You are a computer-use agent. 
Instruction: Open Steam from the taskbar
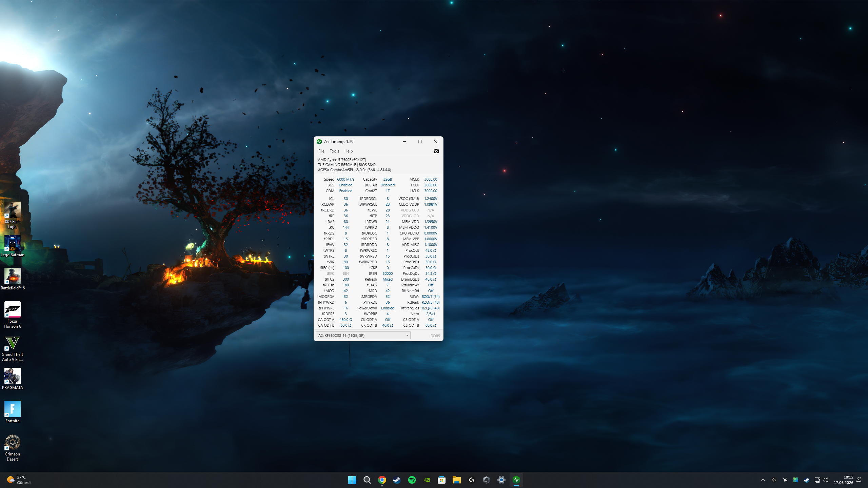(397, 480)
